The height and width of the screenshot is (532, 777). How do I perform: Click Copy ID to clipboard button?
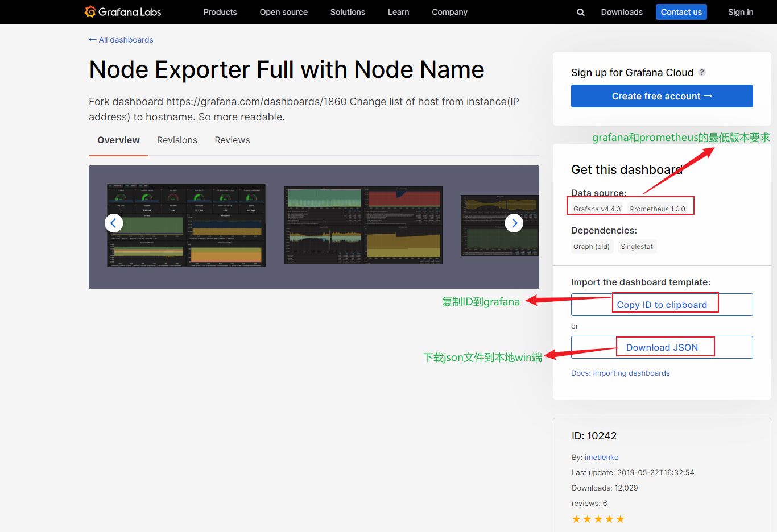pyautogui.click(x=662, y=305)
